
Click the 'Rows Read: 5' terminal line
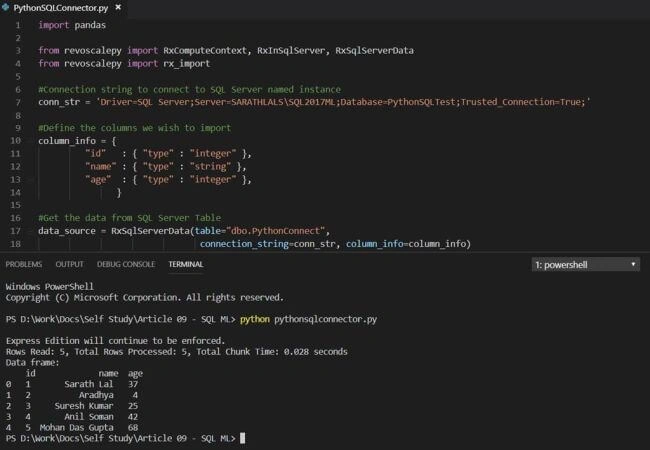click(177, 351)
